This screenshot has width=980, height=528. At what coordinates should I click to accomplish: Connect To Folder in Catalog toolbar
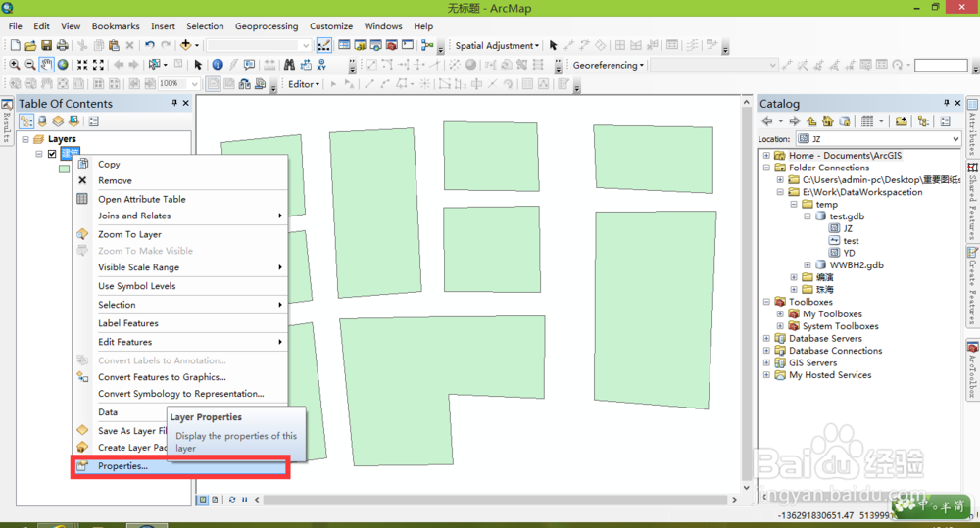(x=902, y=121)
